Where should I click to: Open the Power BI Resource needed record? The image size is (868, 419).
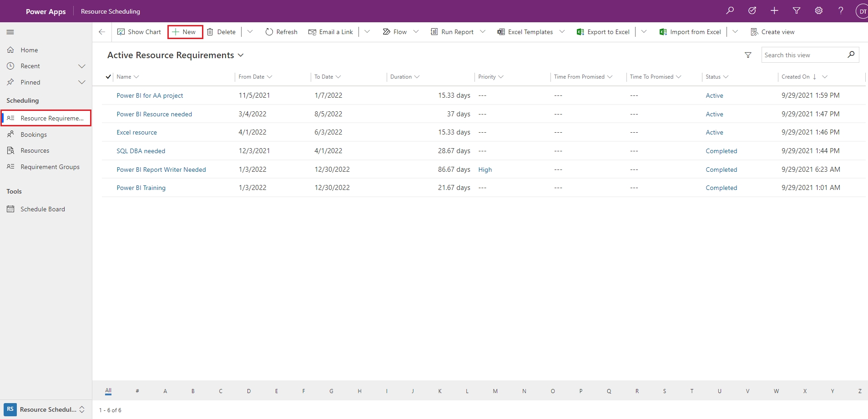click(154, 114)
